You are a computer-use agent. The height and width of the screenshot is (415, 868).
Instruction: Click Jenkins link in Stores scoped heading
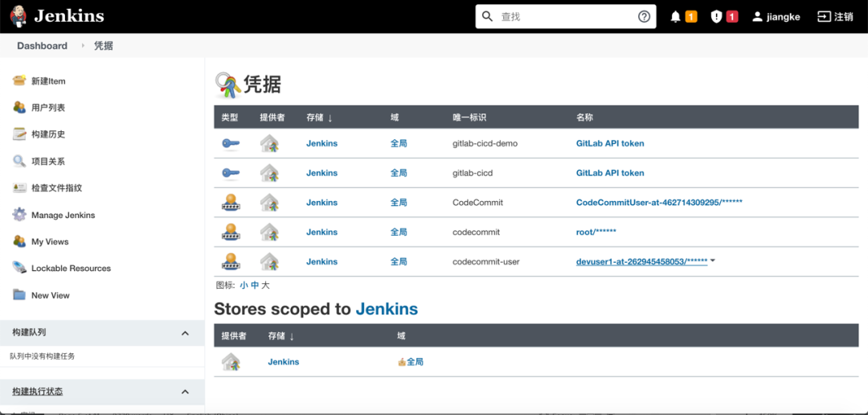[x=387, y=309]
